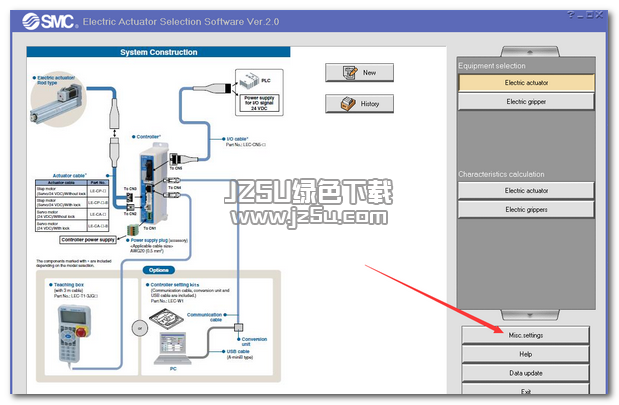The image size is (619, 405).
Task: Open the Help button
Action: pyautogui.click(x=525, y=354)
